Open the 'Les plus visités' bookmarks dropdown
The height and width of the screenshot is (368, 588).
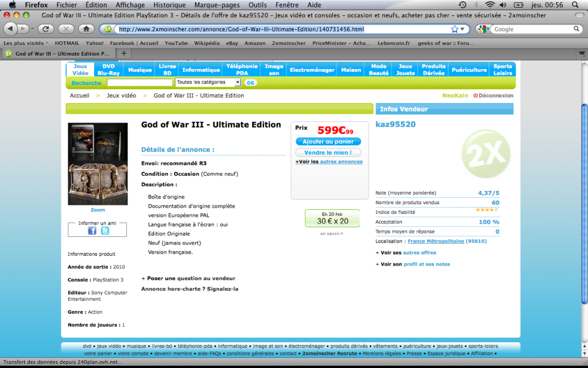click(x=26, y=43)
